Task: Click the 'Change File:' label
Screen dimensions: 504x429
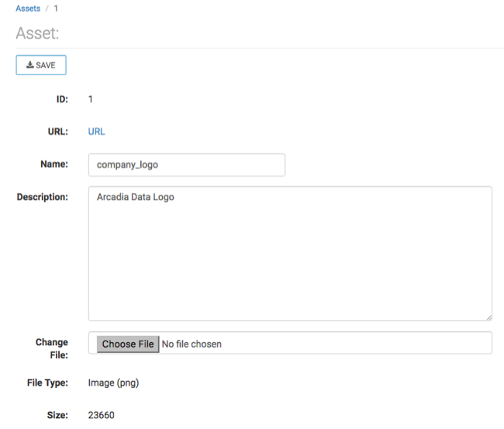Action: pyautogui.click(x=52, y=348)
